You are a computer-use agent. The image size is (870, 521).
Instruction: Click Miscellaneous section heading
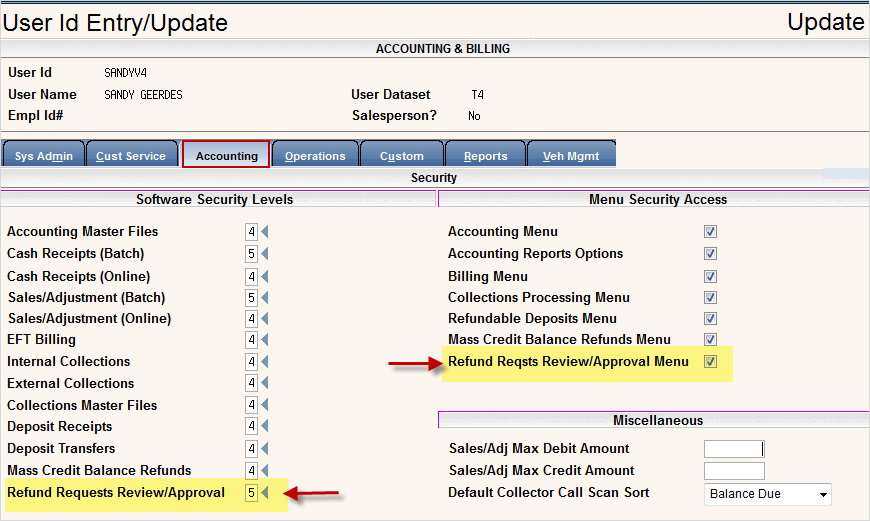658,421
